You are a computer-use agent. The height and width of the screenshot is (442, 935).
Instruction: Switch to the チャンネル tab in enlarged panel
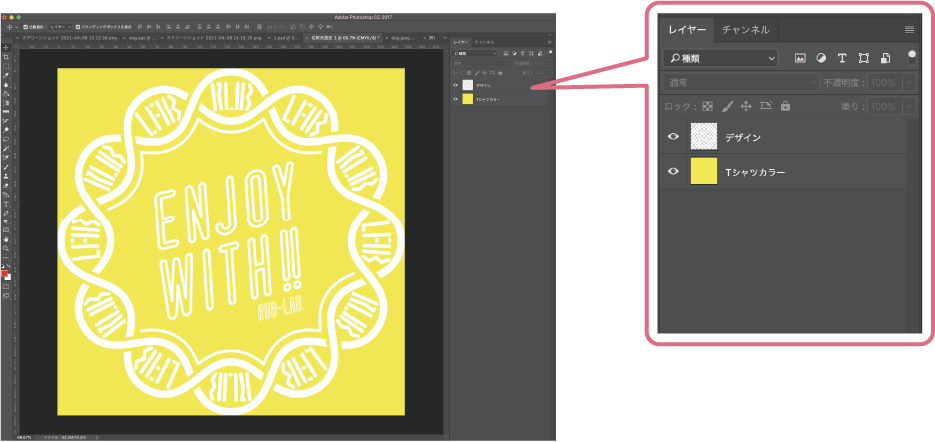point(745,30)
